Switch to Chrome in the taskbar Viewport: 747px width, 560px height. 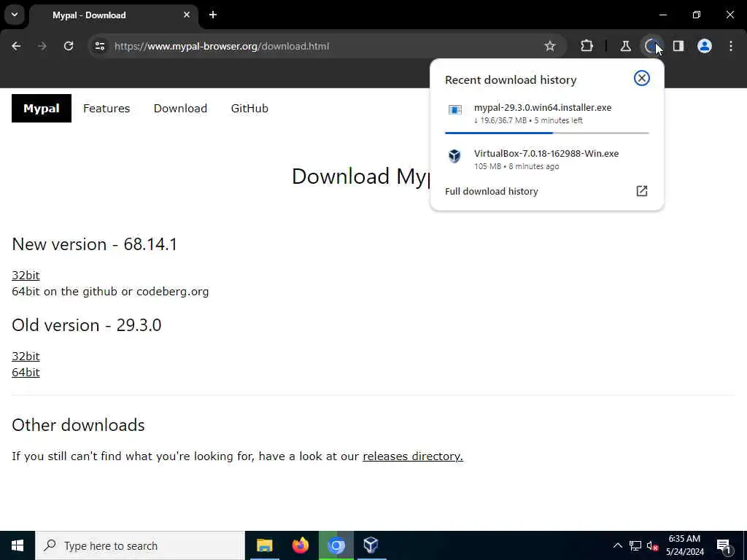(336, 545)
